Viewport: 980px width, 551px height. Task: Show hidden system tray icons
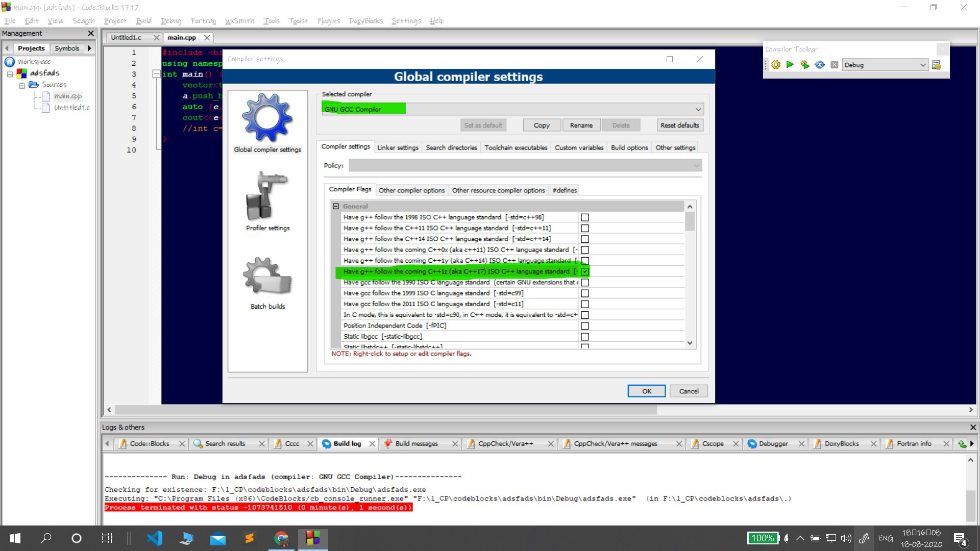[x=800, y=538]
